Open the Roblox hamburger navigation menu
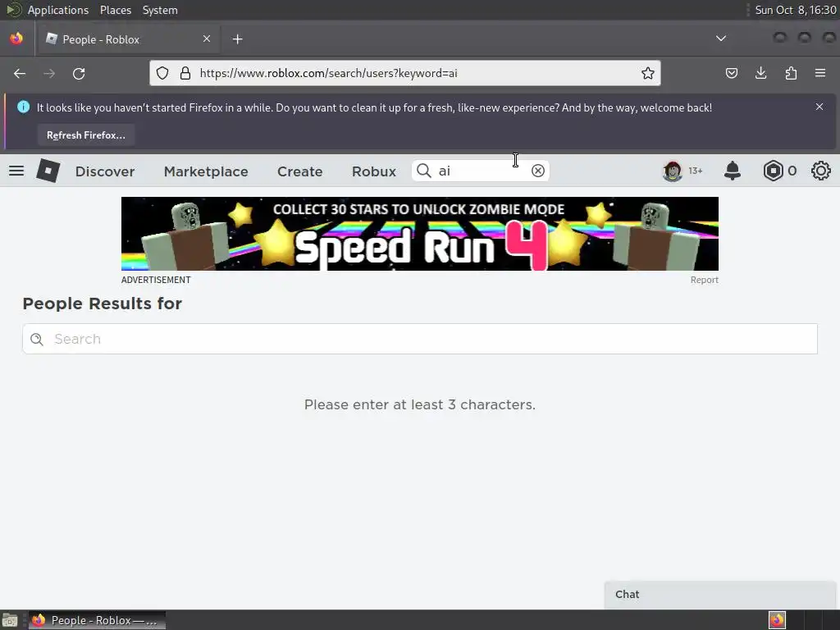840x630 pixels. click(16, 171)
